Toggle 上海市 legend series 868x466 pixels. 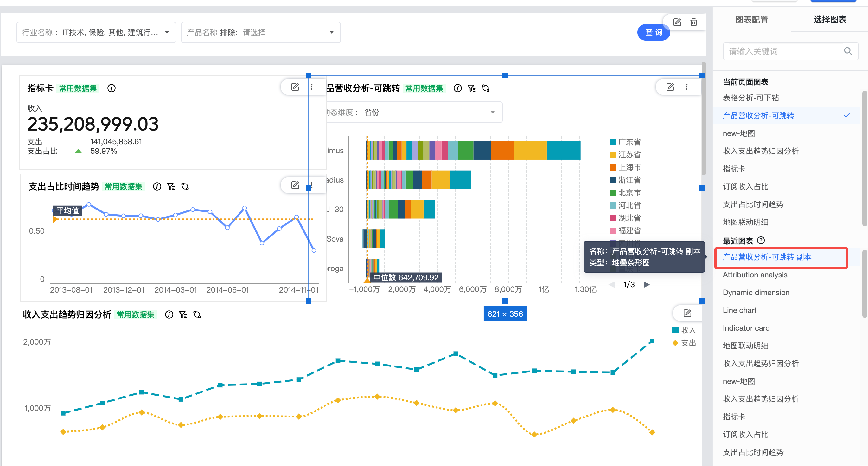(x=625, y=167)
